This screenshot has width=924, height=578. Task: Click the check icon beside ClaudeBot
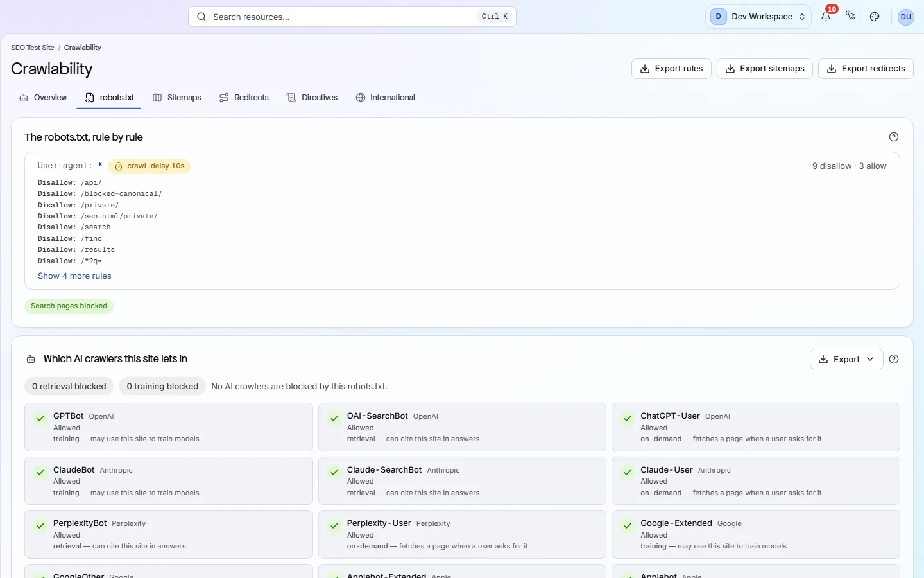click(40, 473)
